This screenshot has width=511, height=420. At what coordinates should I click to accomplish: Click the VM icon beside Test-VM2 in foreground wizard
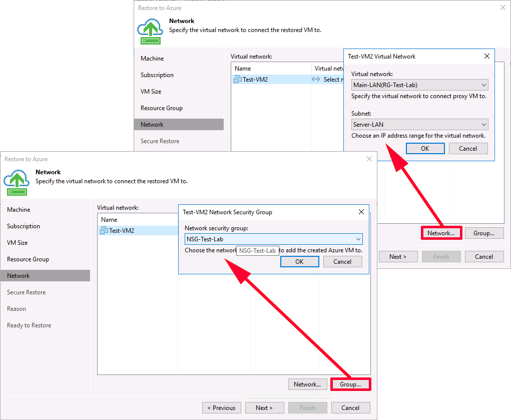[104, 230]
